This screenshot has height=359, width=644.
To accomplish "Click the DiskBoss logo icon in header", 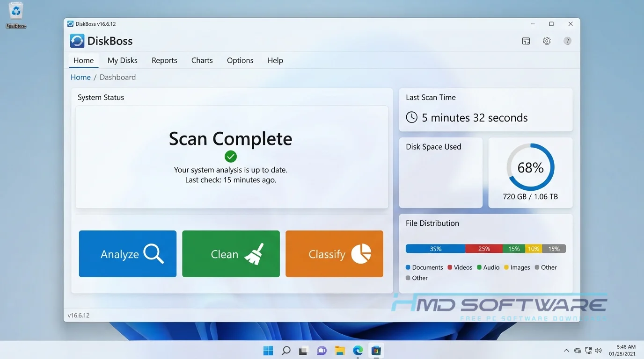I will (77, 41).
